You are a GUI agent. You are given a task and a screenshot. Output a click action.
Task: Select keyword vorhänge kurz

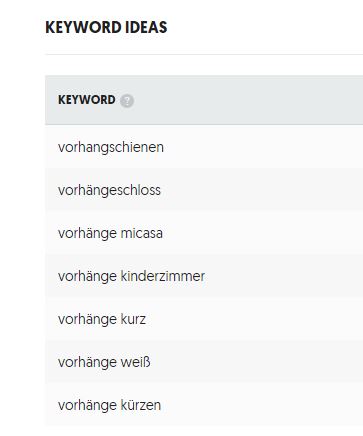click(102, 319)
